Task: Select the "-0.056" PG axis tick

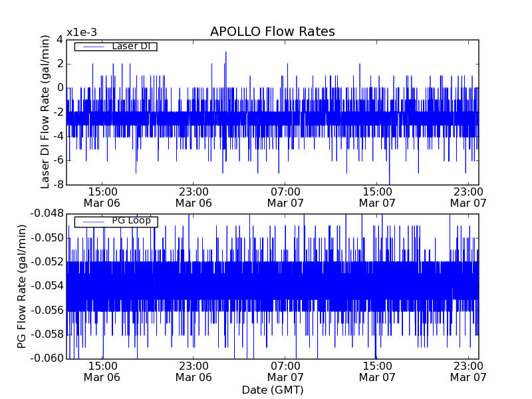Action: pyautogui.click(x=47, y=311)
